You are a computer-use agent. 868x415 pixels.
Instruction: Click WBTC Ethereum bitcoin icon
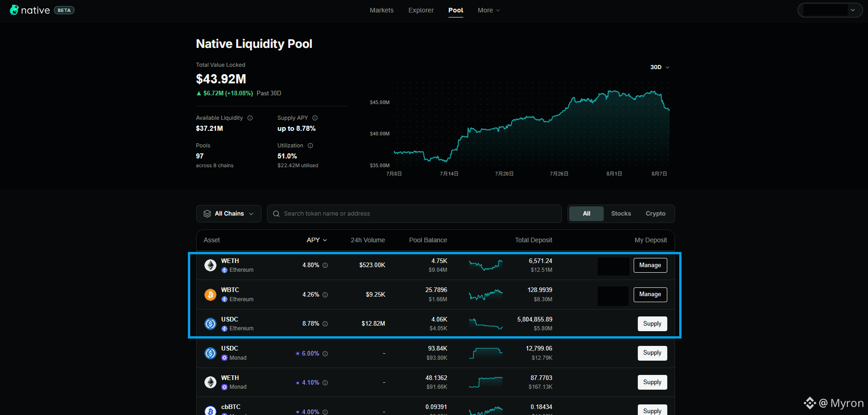210,295
